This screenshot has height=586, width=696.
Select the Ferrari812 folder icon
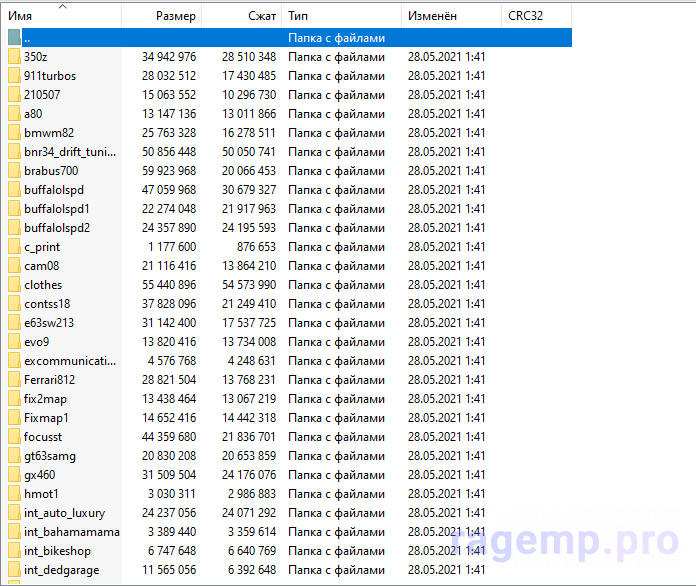14,380
